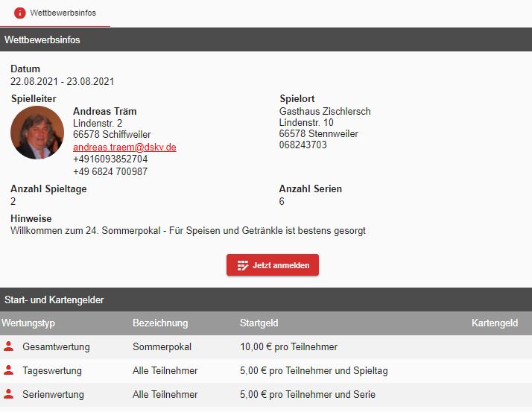Click the venue phone number 068243703

[303, 145]
